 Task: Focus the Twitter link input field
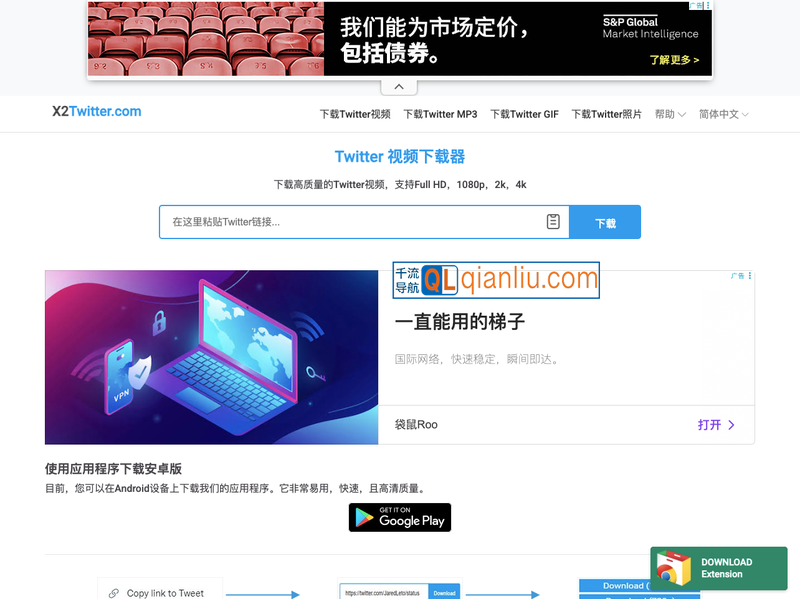coord(350,222)
